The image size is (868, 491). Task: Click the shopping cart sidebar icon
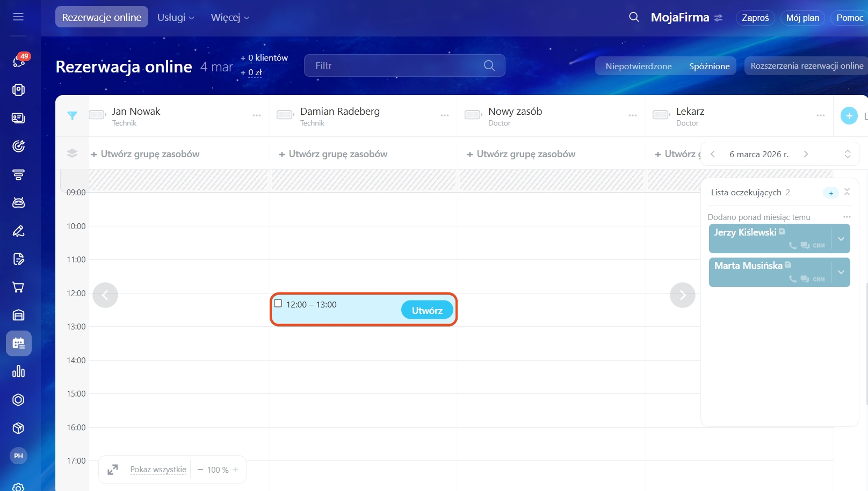(18, 287)
